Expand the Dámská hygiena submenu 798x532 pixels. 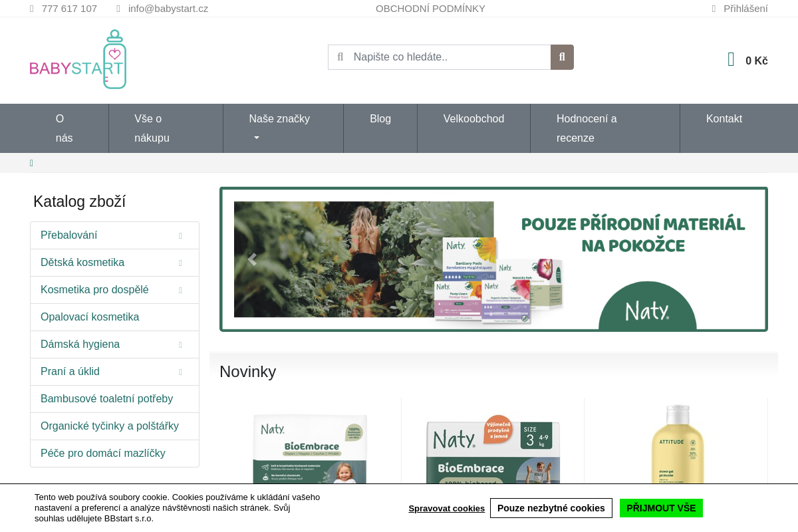click(x=180, y=344)
